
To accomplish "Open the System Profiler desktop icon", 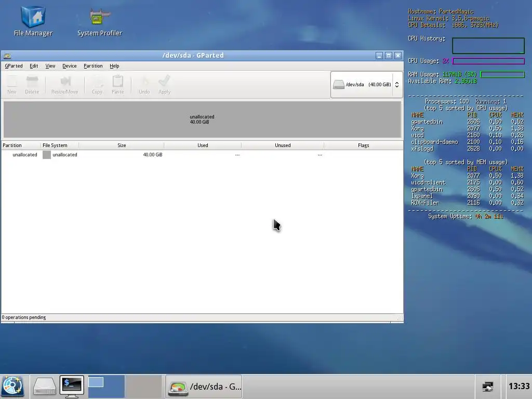I will point(99,21).
